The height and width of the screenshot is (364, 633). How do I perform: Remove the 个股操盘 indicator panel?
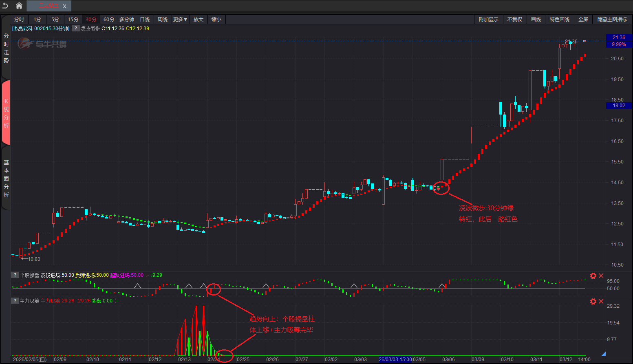click(601, 276)
